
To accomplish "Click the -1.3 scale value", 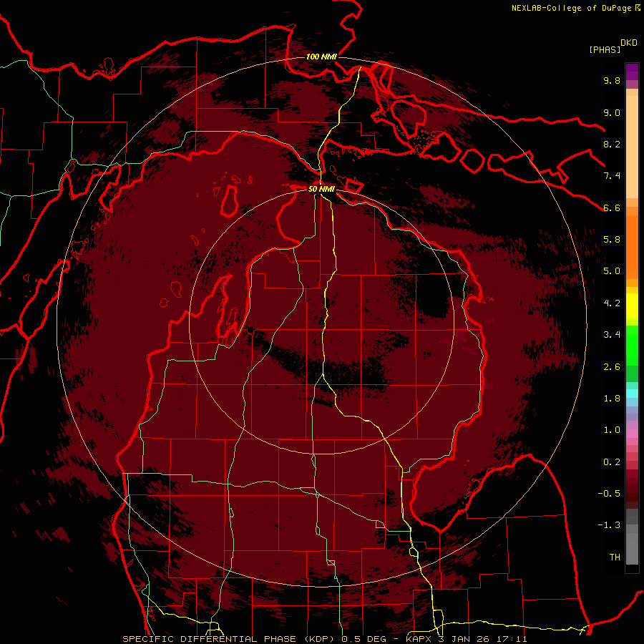I will (609, 525).
